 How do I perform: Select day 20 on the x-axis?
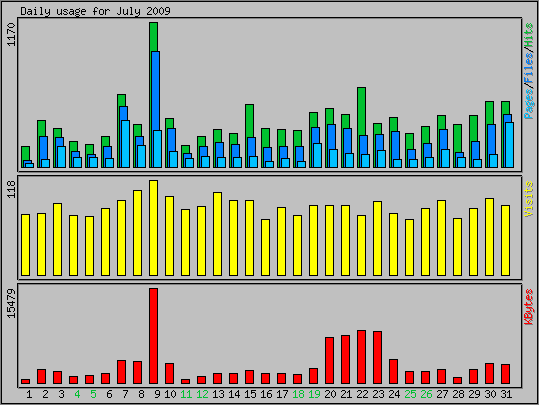330,394
